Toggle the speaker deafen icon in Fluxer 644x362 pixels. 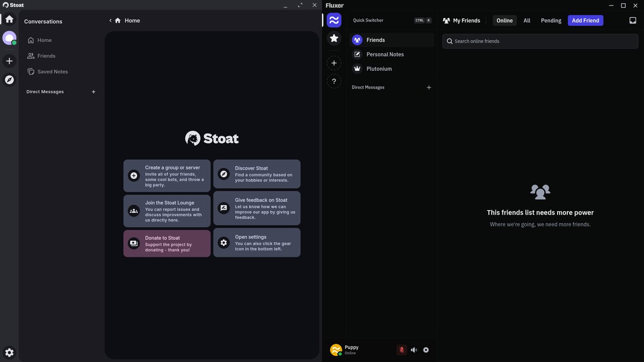pyautogui.click(x=414, y=350)
